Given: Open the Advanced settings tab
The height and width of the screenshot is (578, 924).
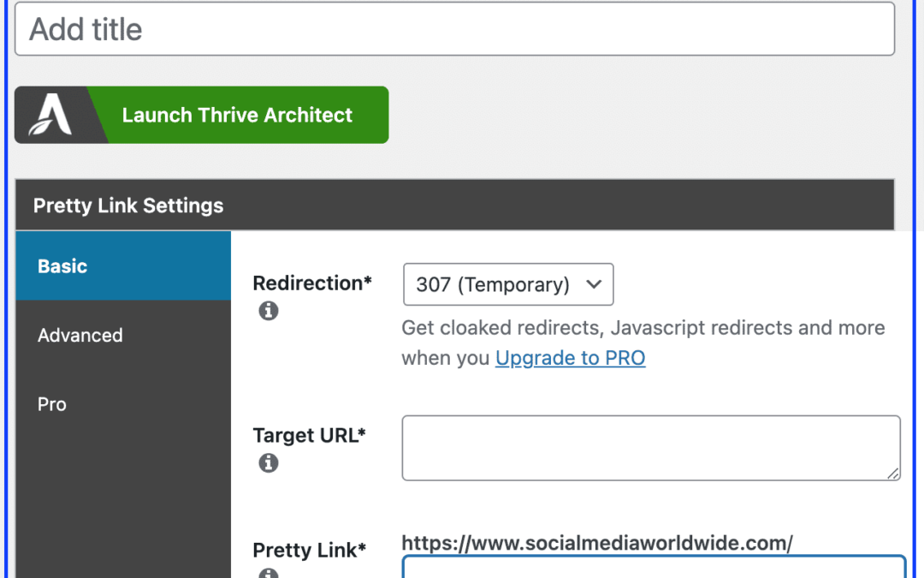Looking at the screenshot, I should (x=123, y=335).
